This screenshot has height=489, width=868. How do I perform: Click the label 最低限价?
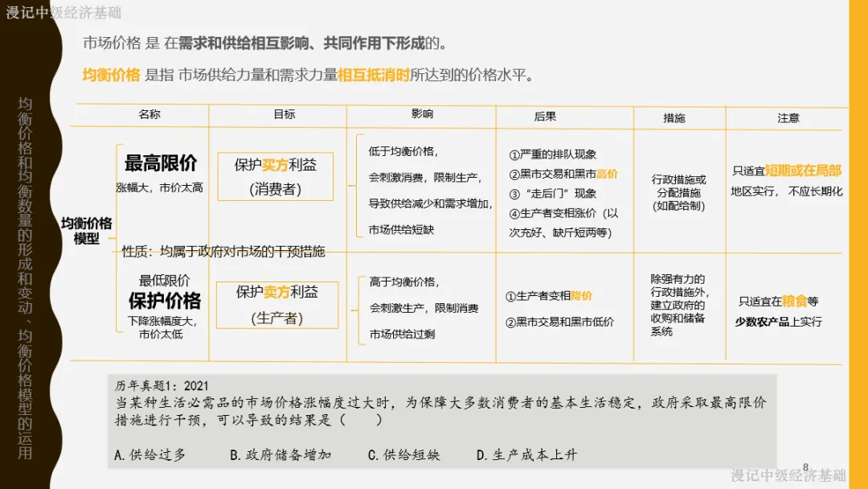point(164,280)
